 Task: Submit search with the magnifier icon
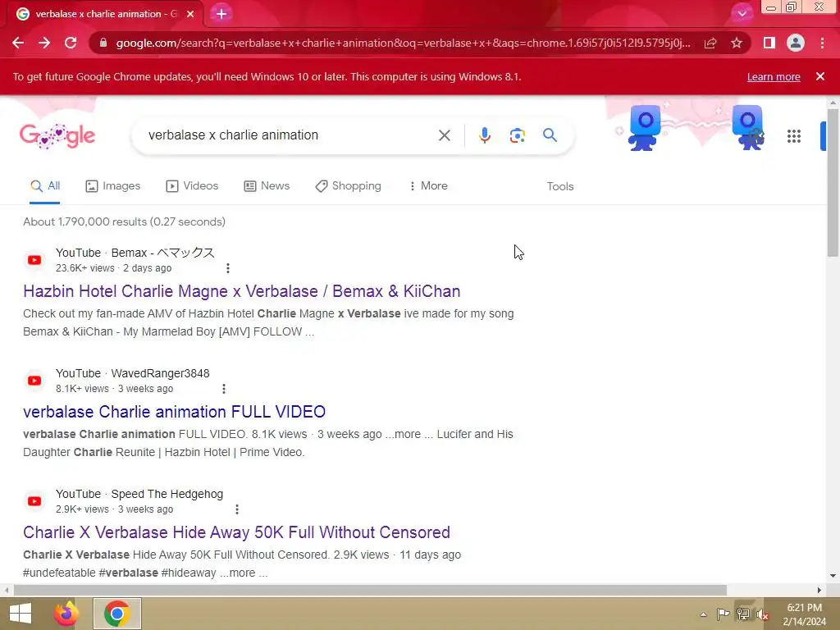pos(550,135)
